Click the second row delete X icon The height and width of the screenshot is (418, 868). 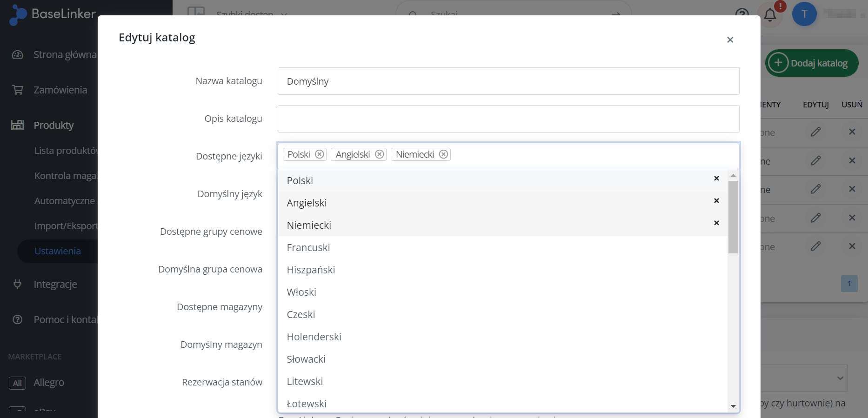[x=852, y=161]
